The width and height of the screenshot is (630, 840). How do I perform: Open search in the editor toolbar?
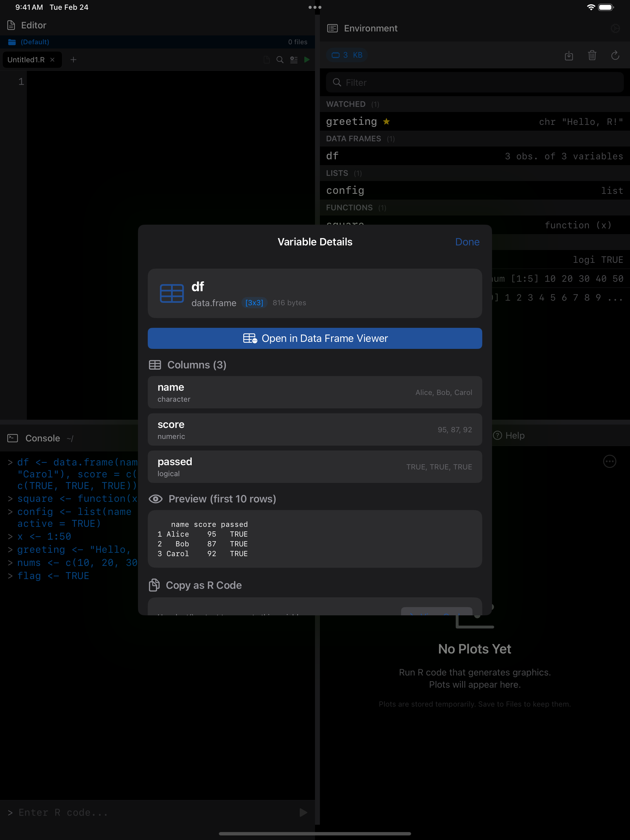(x=280, y=60)
